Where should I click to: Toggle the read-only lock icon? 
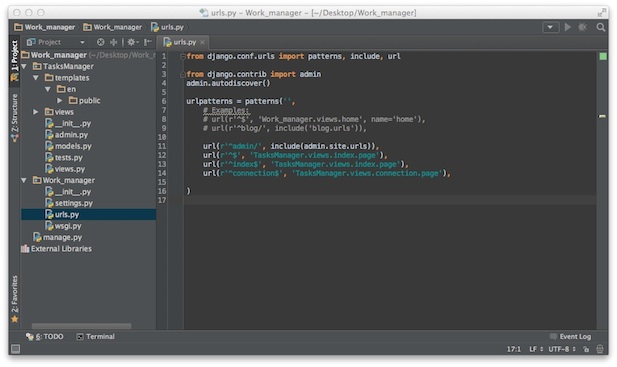coord(586,349)
